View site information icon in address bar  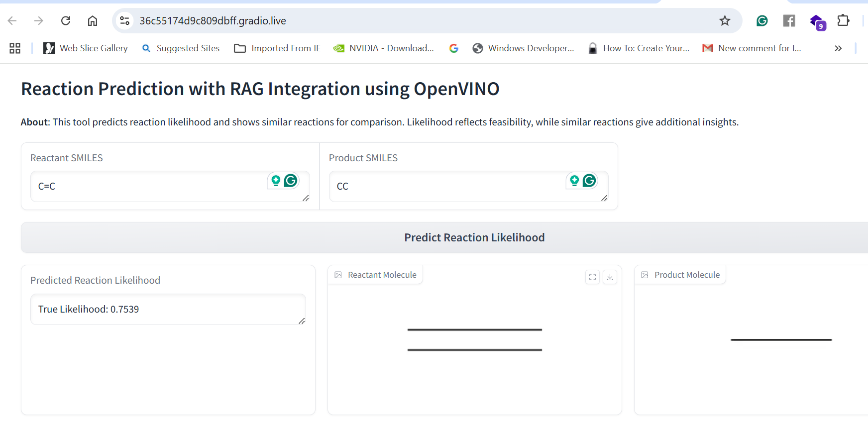[124, 20]
